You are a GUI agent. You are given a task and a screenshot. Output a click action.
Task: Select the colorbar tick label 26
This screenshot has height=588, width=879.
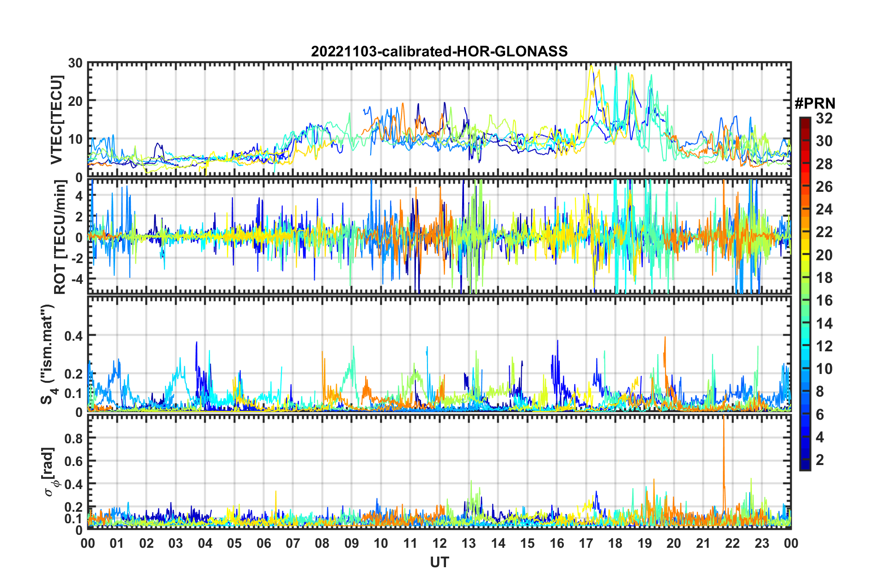click(824, 187)
